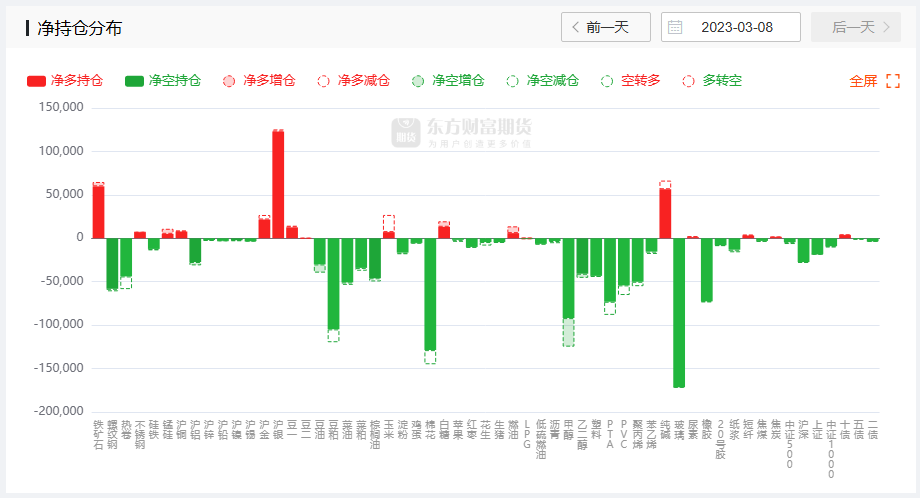Toggle the 净空持仓 legend series
Screen dimensions: 920x498
point(163,81)
